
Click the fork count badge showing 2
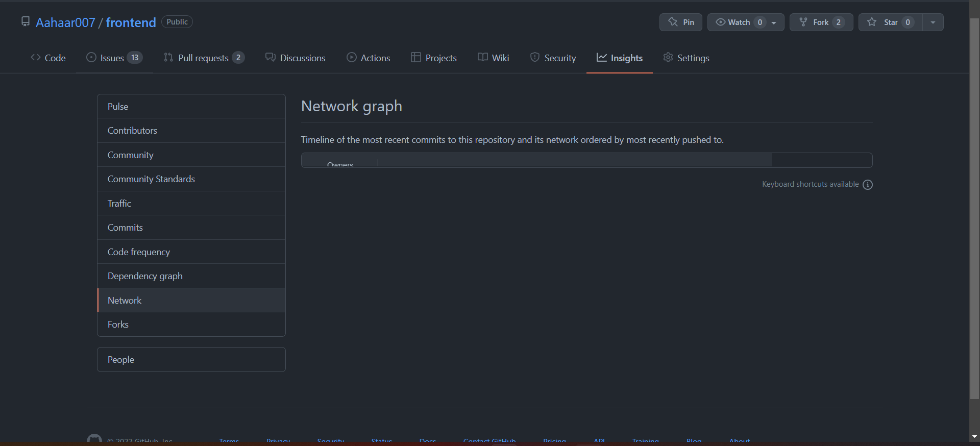tap(838, 22)
